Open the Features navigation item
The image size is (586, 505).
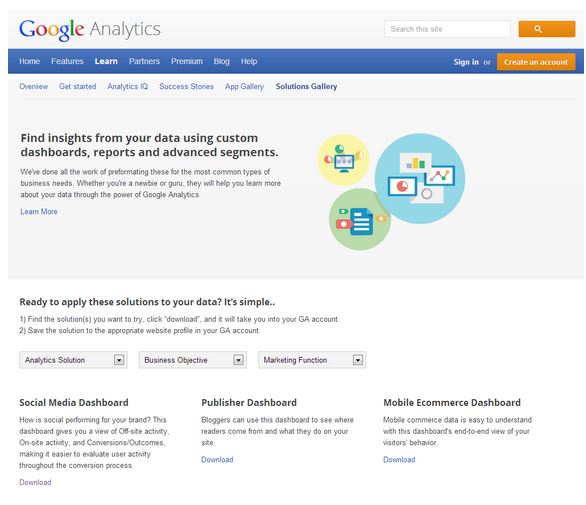tap(67, 61)
